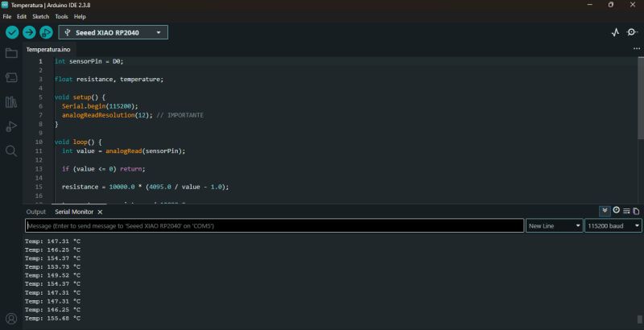Copy Serial Monitor output icon
This screenshot has width=644, height=330.
click(x=636, y=211)
